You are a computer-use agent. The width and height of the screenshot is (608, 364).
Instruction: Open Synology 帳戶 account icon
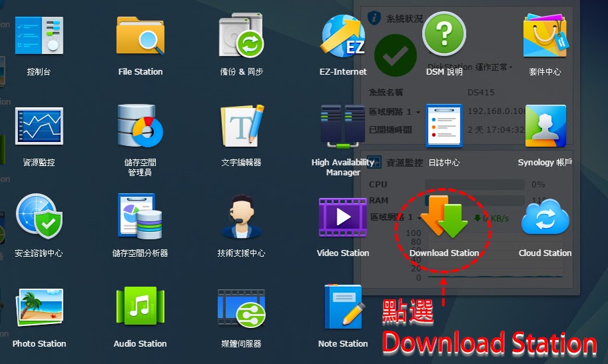coord(545,125)
